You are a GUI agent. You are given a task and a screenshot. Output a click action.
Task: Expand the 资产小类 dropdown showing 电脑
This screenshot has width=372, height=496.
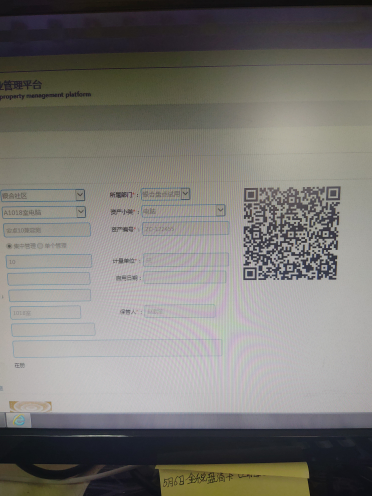click(183, 211)
